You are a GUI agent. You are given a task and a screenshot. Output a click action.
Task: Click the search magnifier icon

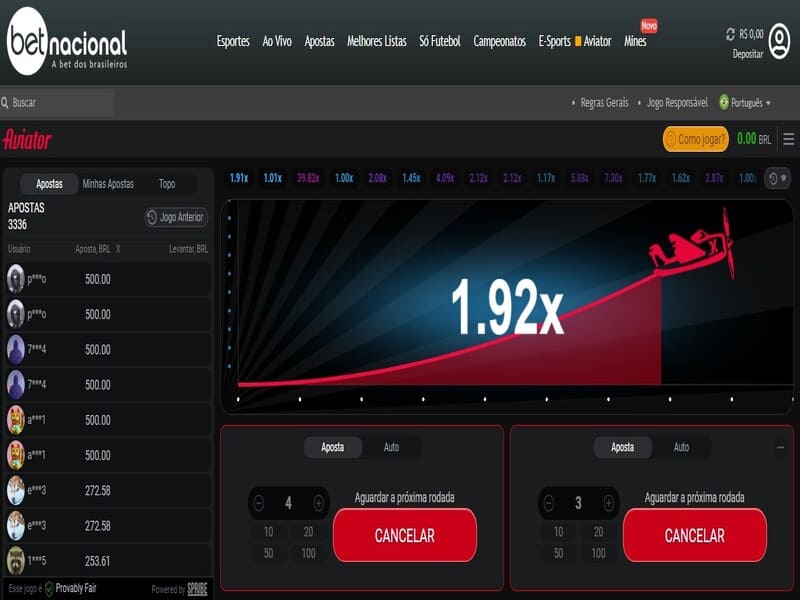6,103
